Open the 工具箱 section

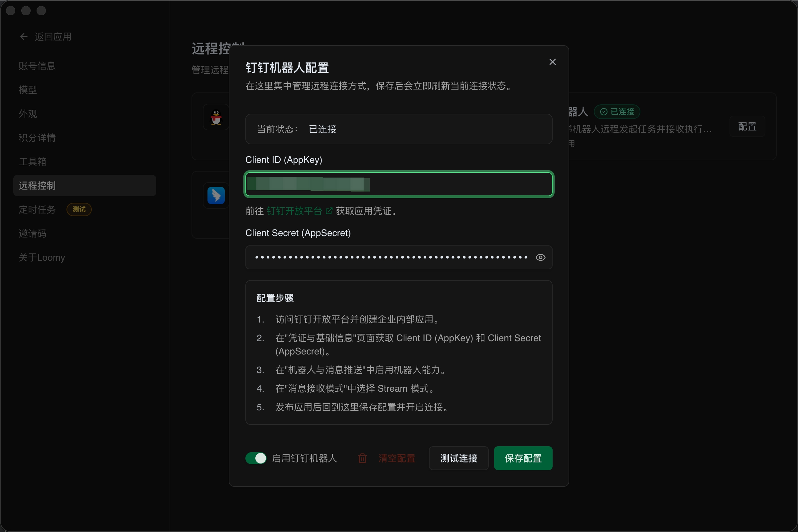coord(32,162)
